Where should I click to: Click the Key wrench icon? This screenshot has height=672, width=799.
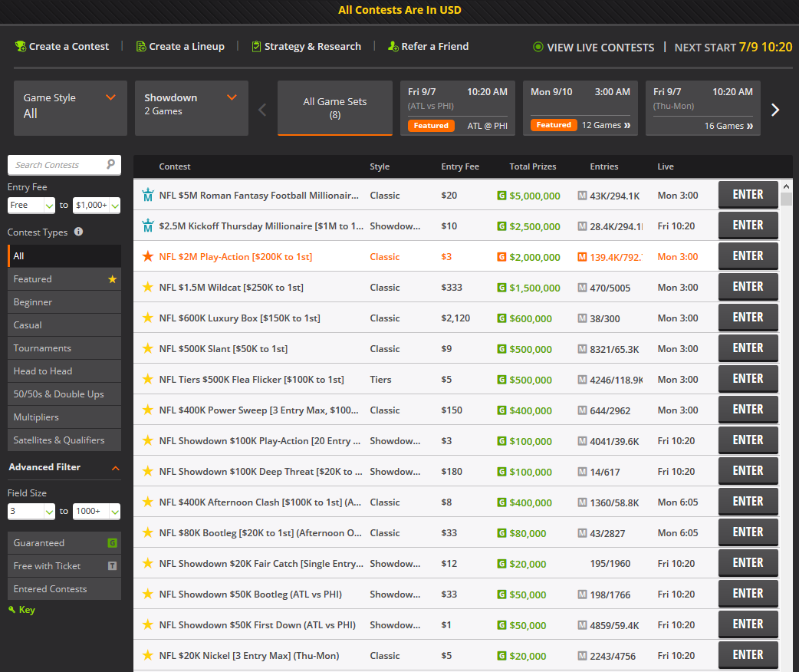[12, 609]
